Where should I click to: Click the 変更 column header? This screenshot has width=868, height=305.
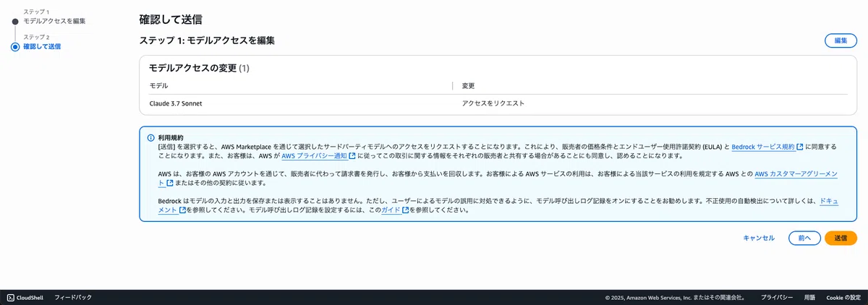pos(469,85)
